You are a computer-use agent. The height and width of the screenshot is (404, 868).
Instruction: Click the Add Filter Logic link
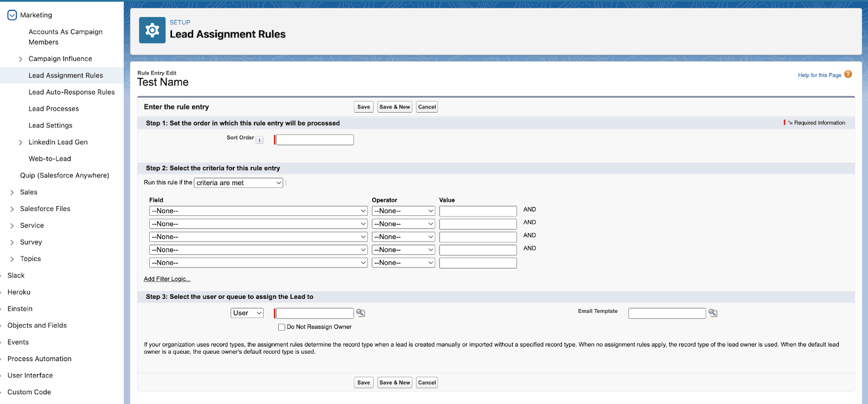(x=167, y=279)
